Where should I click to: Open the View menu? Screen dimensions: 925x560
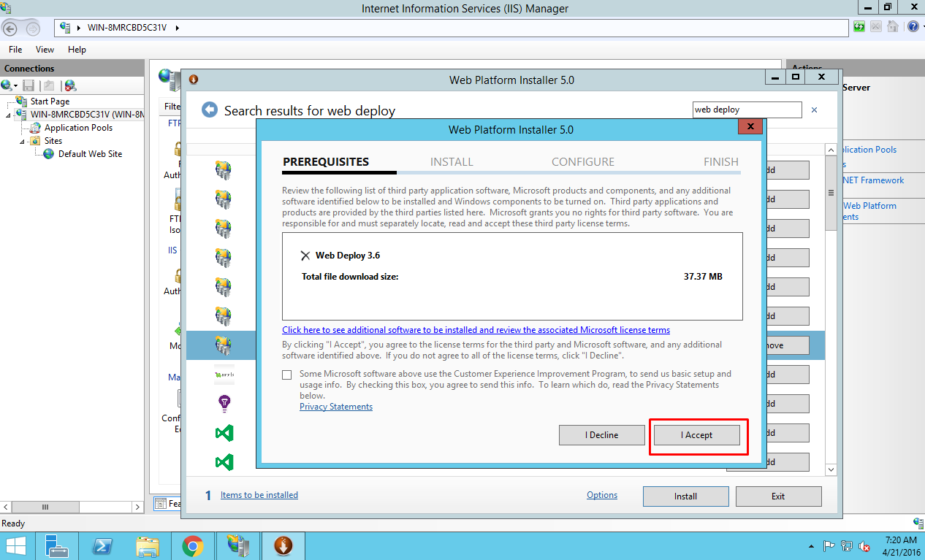coord(45,50)
